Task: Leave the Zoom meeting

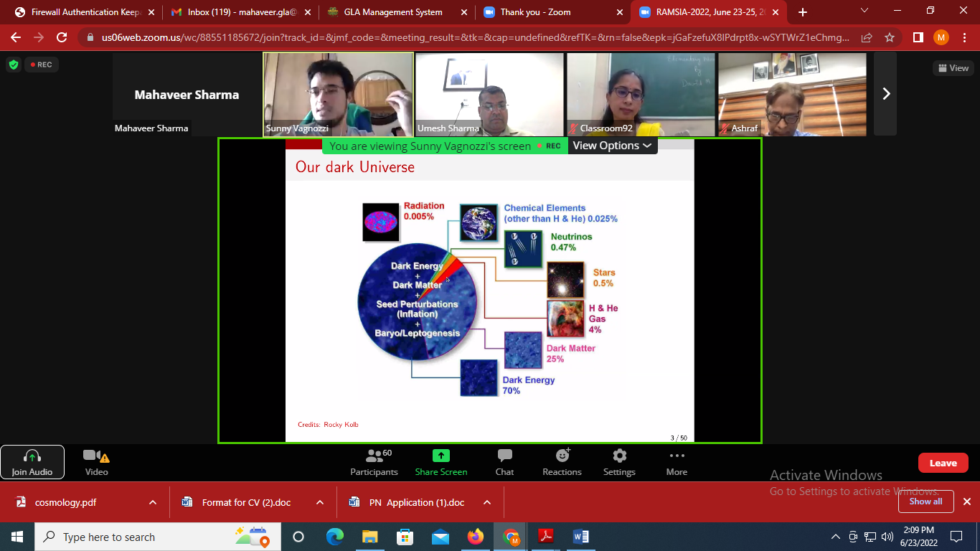Action: [x=943, y=463]
